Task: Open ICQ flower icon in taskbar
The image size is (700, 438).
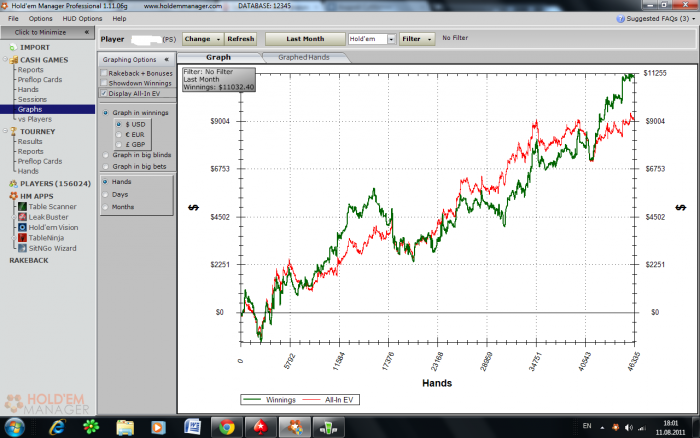Action: click(91, 427)
